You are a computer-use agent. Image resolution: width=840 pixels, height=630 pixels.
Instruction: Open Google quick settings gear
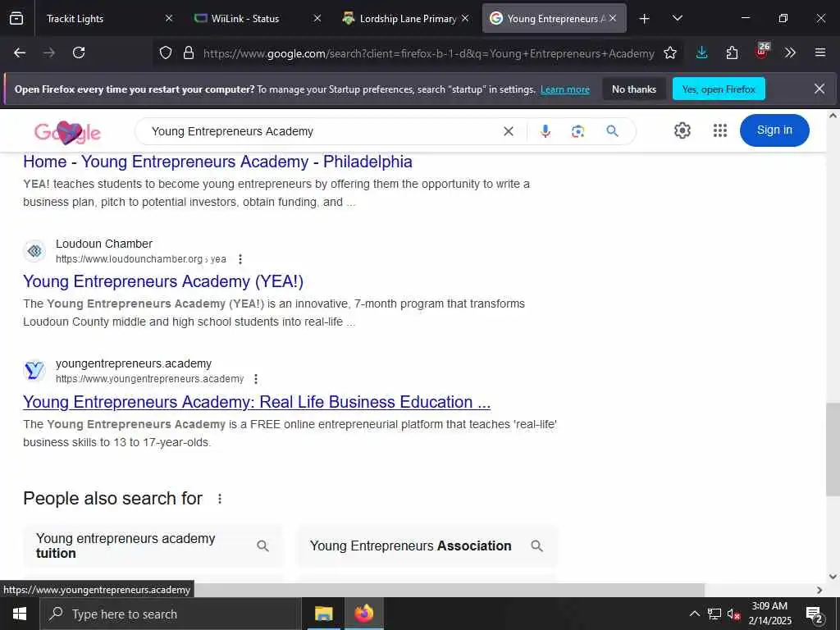click(x=682, y=130)
